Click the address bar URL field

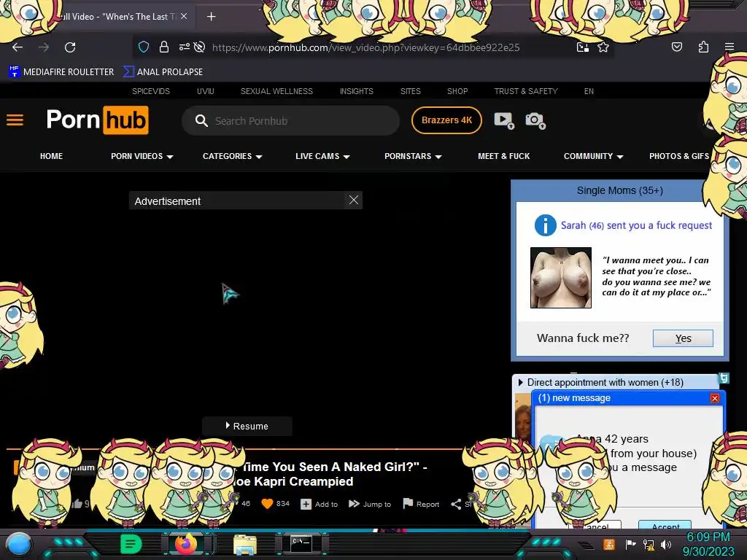click(365, 47)
